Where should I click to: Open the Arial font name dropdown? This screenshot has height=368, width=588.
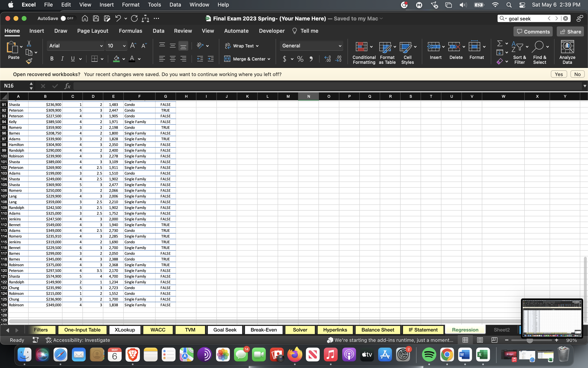point(101,46)
